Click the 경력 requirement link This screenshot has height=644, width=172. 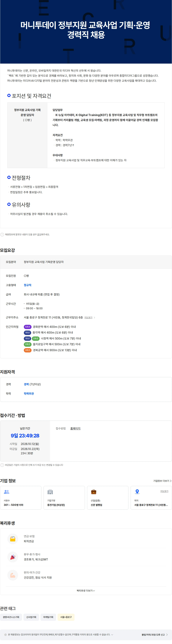[26, 384]
